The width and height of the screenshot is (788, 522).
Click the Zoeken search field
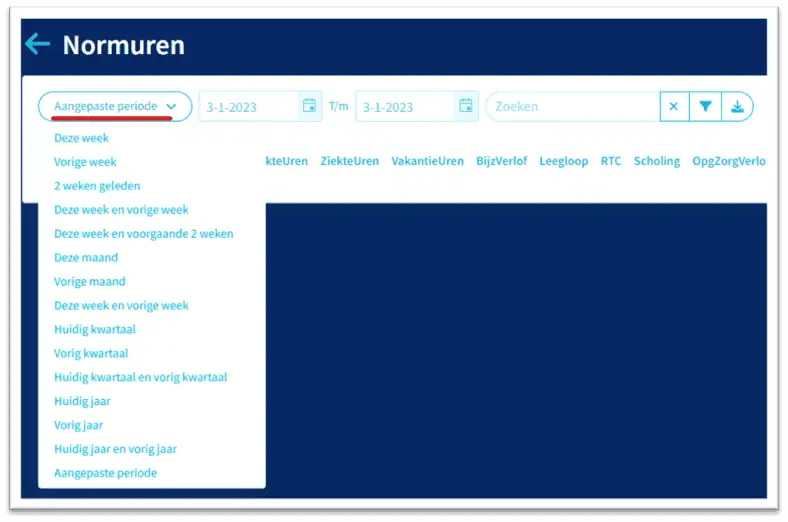(573, 107)
